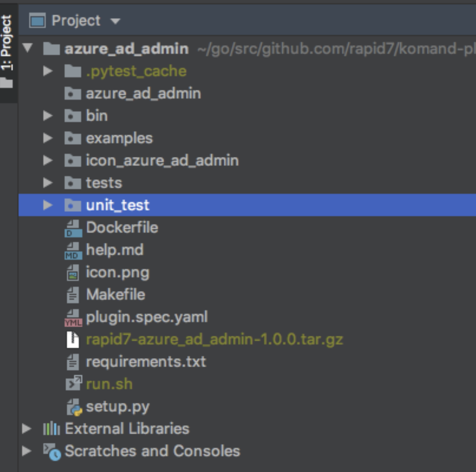
Task: Select the examples folder
Action: (x=119, y=138)
